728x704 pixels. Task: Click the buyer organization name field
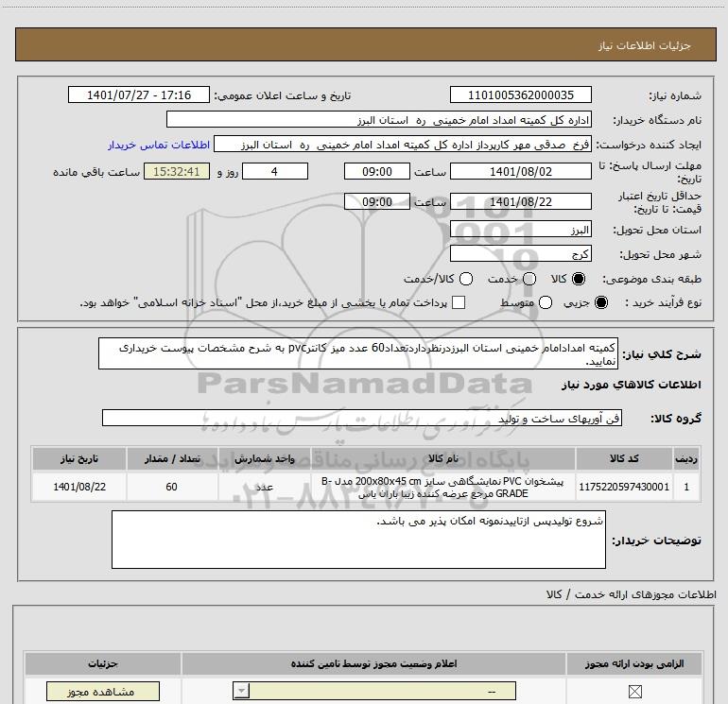[x=379, y=120]
